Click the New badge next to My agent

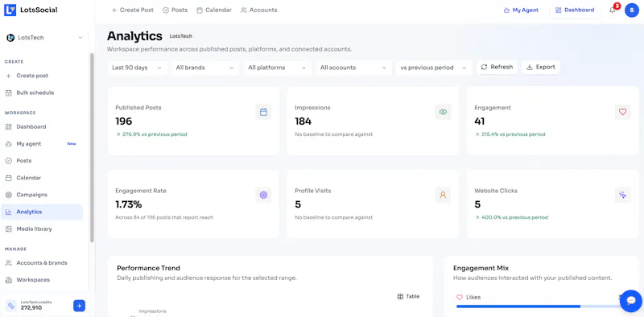pyautogui.click(x=72, y=144)
